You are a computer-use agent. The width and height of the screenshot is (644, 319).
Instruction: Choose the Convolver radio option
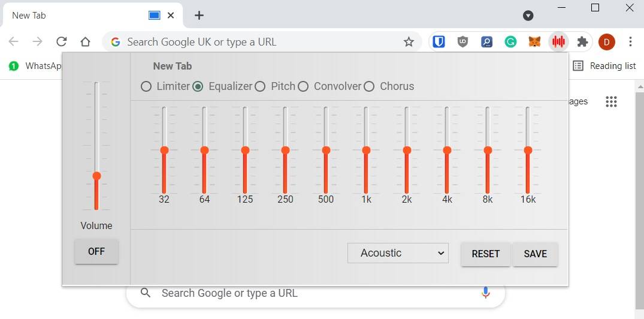point(303,86)
